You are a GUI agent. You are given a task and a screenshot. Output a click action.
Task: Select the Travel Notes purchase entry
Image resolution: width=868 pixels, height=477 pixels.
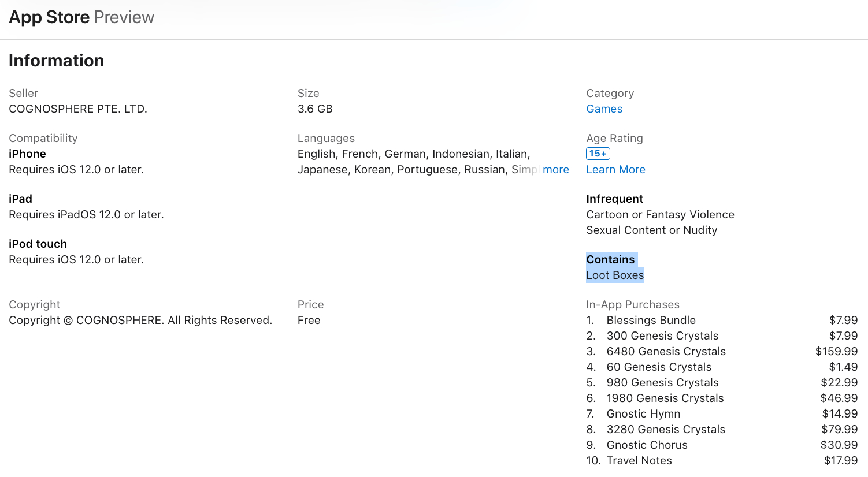[639, 461]
